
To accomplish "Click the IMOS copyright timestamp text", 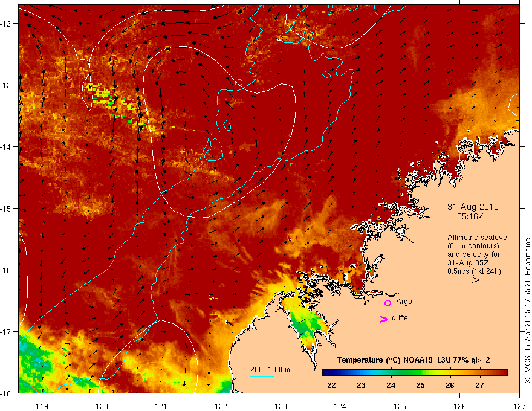I will [527, 311].
